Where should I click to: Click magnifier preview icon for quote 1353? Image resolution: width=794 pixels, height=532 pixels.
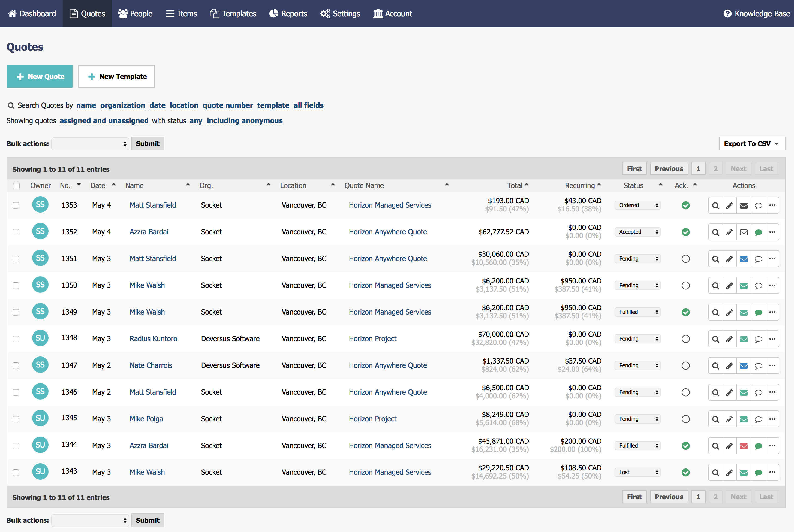point(715,205)
